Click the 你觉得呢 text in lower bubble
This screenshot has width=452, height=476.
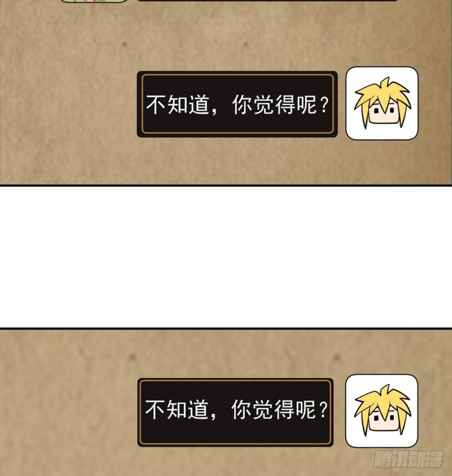(x=273, y=409)
